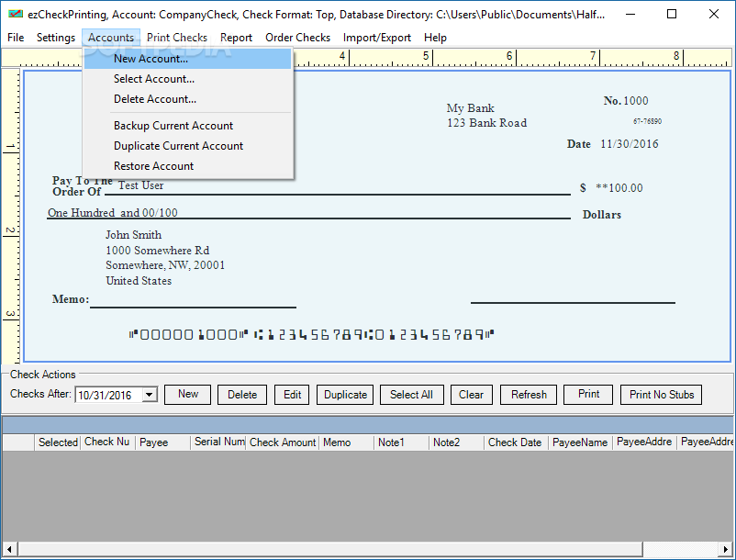Expand the Checks After date dropdown
736x560 pixels.
[150, 395]
